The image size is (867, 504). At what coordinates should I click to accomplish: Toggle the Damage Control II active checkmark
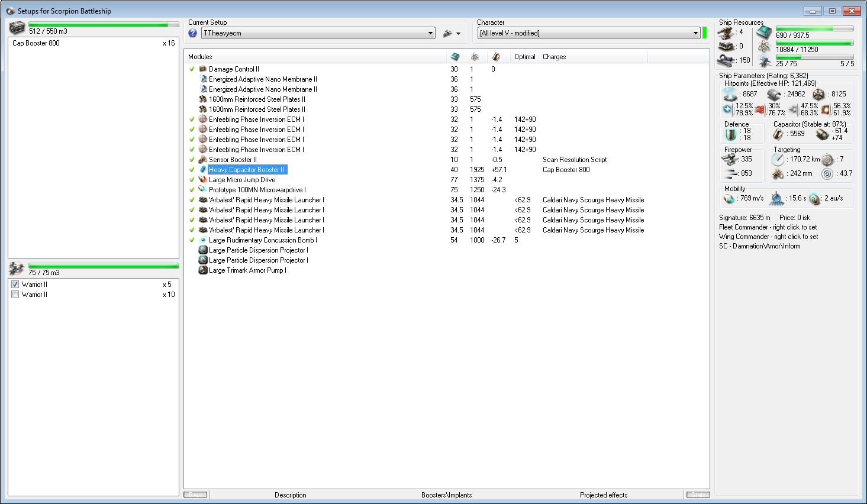tap(192, 69)
